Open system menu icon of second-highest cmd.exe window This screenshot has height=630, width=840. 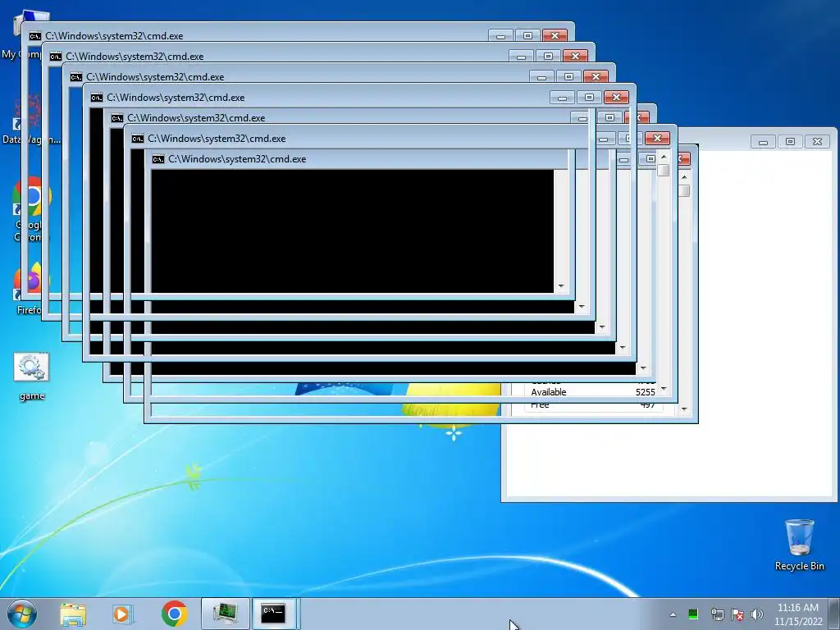[x=55, y=57]
